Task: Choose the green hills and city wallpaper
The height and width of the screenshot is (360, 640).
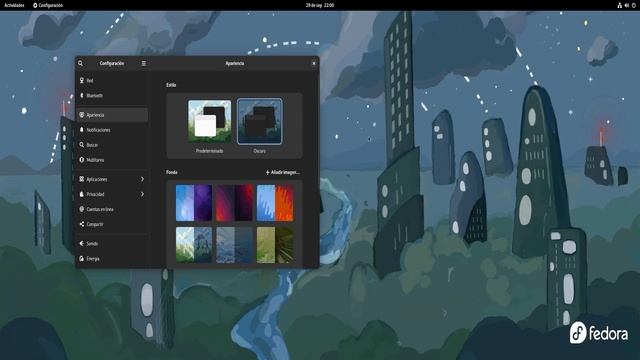Action: (x=194, y=245)
